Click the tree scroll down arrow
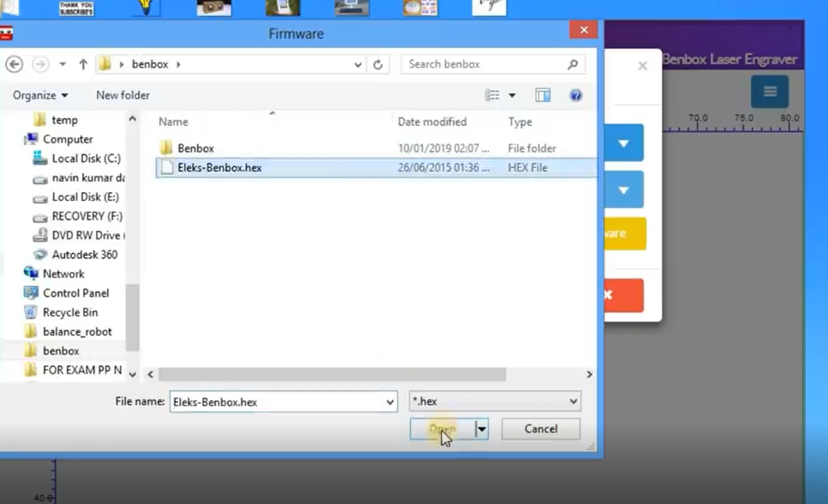Screen dimensions: 828x504 [132, 374]
